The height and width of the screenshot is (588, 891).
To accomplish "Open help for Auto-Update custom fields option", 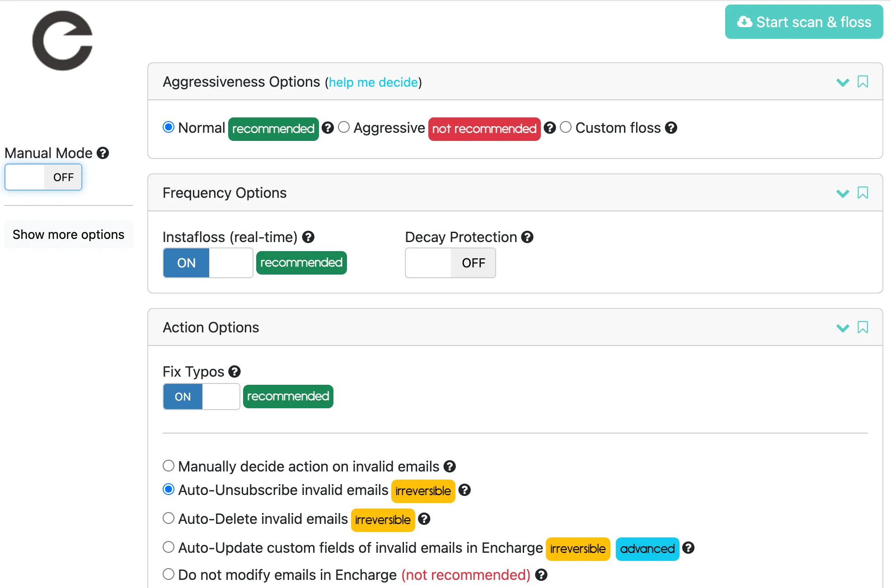I will pyautogui.click(x=688, y=548).
